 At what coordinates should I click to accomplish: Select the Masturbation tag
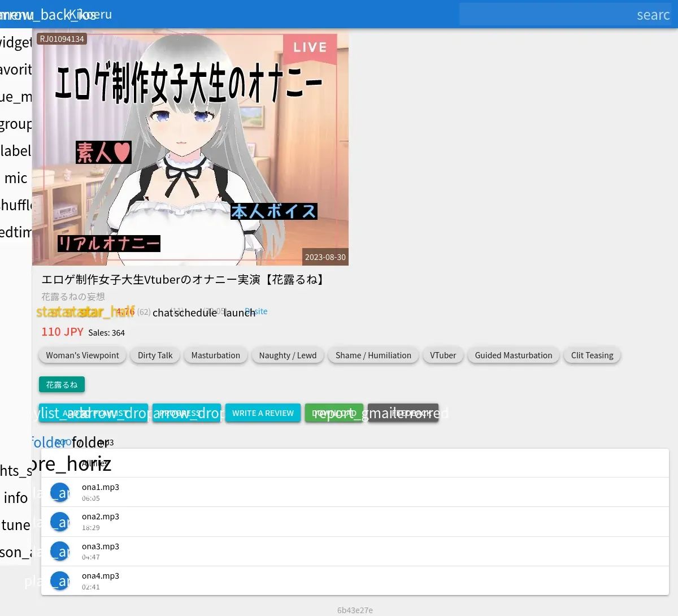pyautogui.click(x=216, y=355)
